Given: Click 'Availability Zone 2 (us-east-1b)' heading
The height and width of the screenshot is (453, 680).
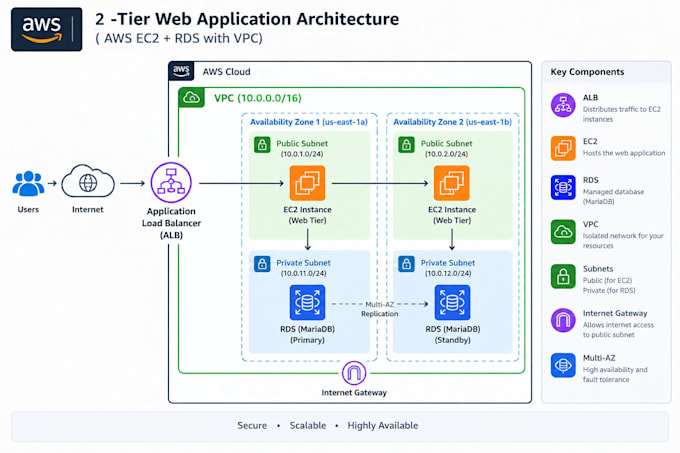Looking at the screenshot, I should point(452,122).
